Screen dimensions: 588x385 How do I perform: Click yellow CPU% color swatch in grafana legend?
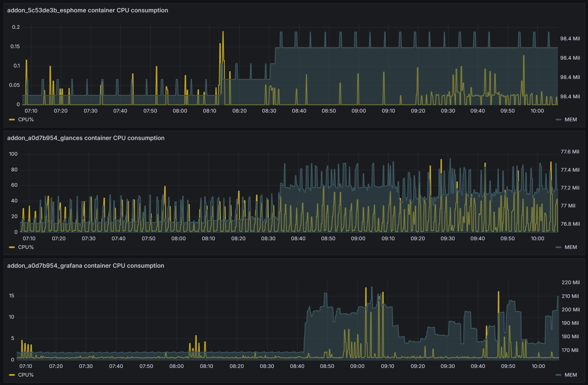point(12,375)
